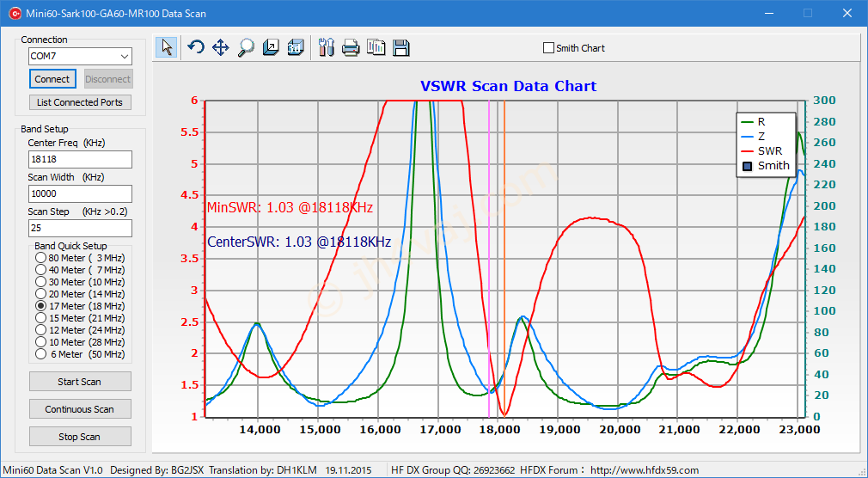Viewport: 868px width, 478px height.
Task: Activate the Rotate chart tool
Action: tap(195, 47)
